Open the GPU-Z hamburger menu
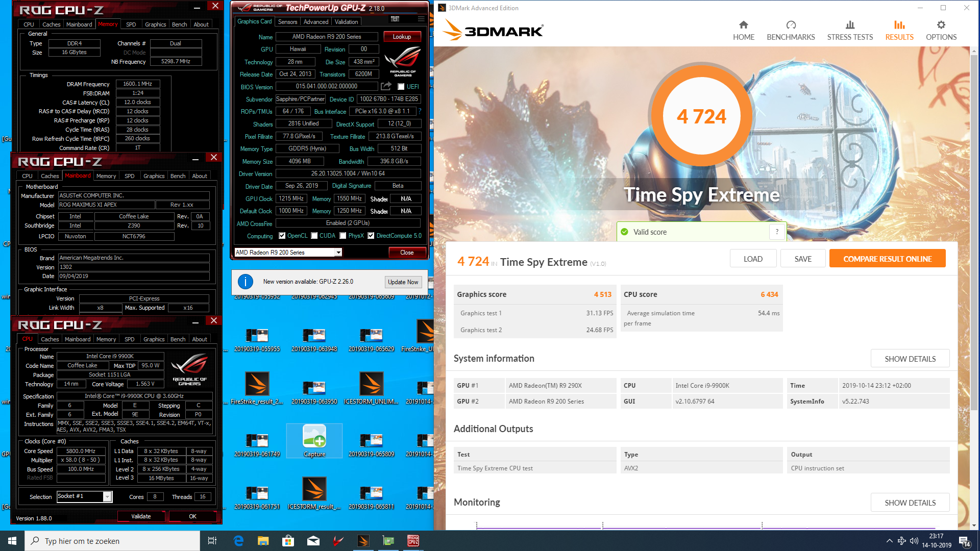 (421, 19)
